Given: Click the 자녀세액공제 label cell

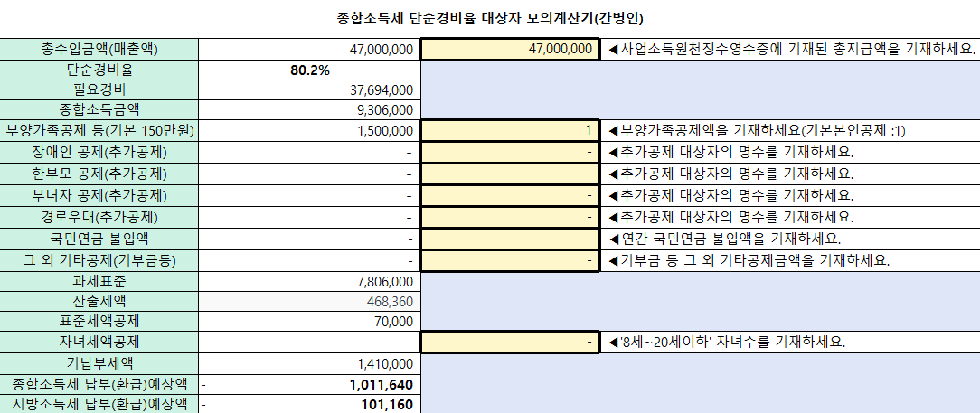Looking at the screenshot, I should pos(99,343).
